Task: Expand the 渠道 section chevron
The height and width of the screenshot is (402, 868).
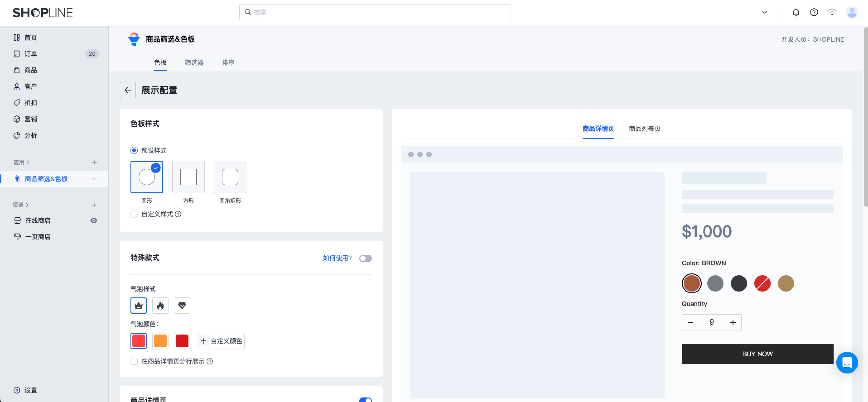Action: [x=27, y=205]
